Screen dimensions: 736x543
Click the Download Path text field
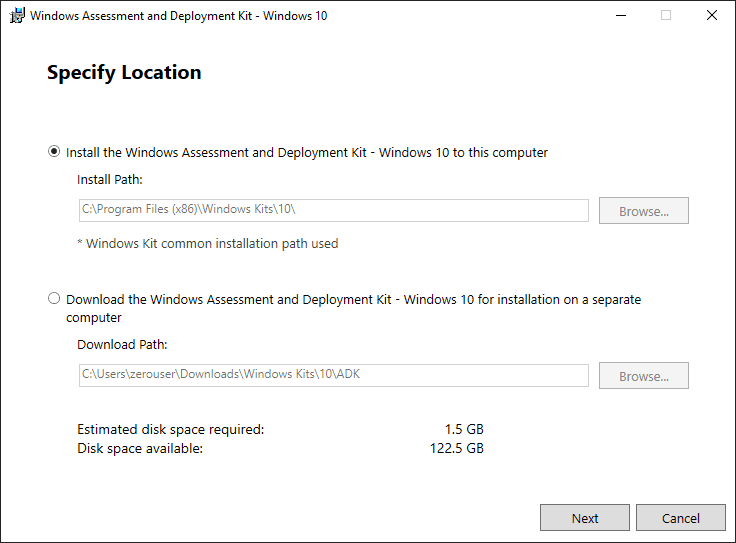333,376
